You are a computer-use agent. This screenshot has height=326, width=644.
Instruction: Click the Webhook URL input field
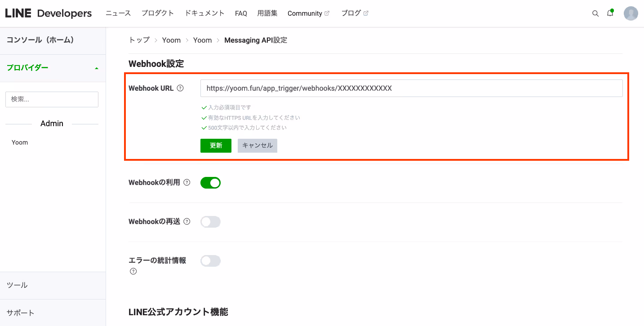coord(411,88)
